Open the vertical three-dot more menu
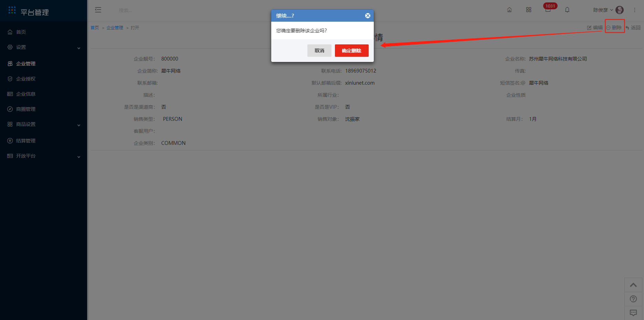The width and height of the screenshot is (644, 320). tap(635, 10)
